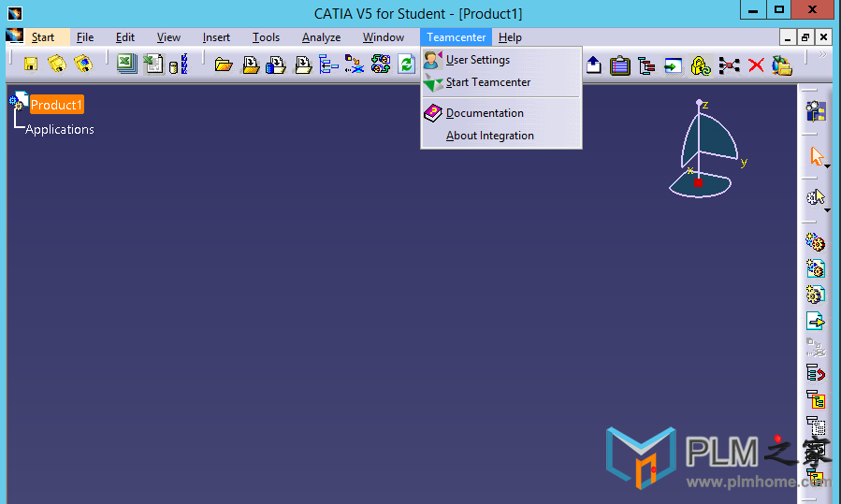Click the document with arrow existing component icon
This screenshot has width=841, height=504.
pyautogui.click(x=815, y=321)
